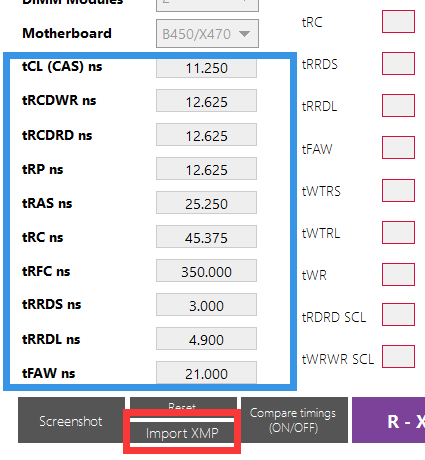425x460 pixels.
Task: Select the tFAW ns value field
Action: 206,373
